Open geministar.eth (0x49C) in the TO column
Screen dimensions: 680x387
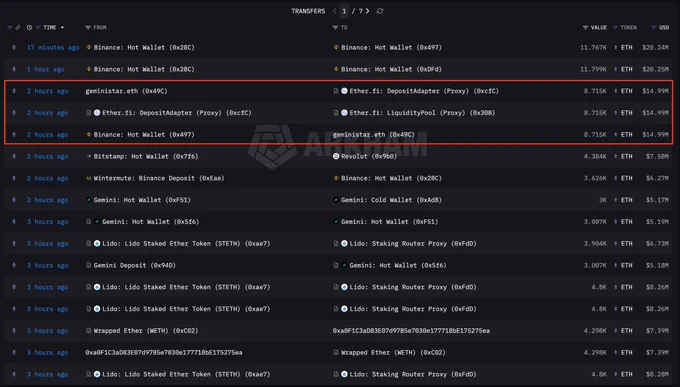(373, 134)
